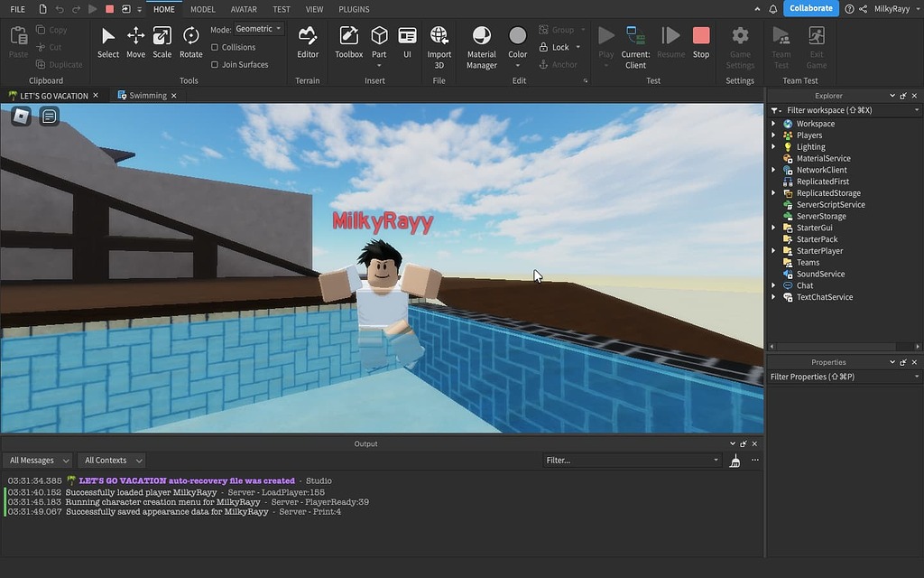
Task: Switch to the Model ribbon tab
Action: pyautogui.click(x=202, y=9)
